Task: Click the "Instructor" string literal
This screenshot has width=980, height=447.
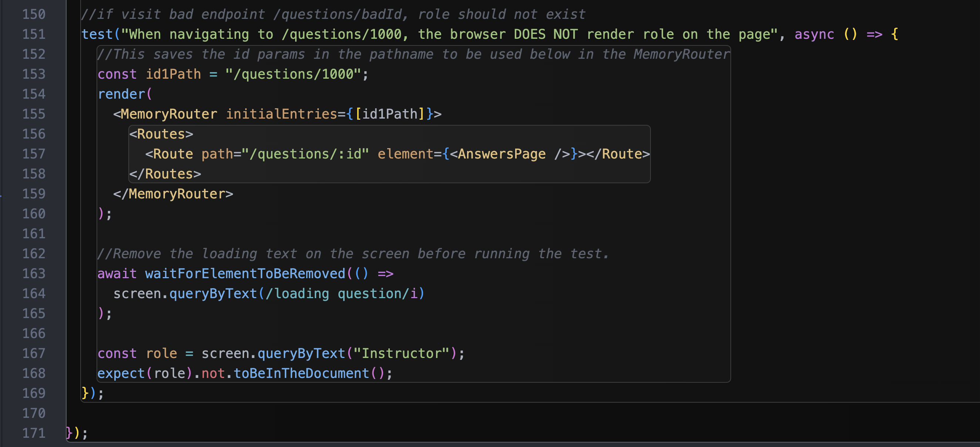Action: tap(401, 353)
